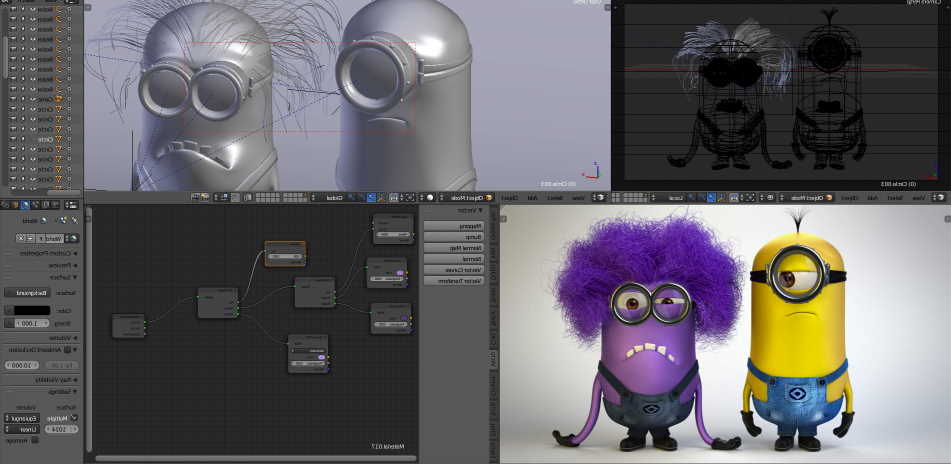Toggle the Homogeneous checkbox
This screenshot has height=464, width=951.
pos(37,440)
